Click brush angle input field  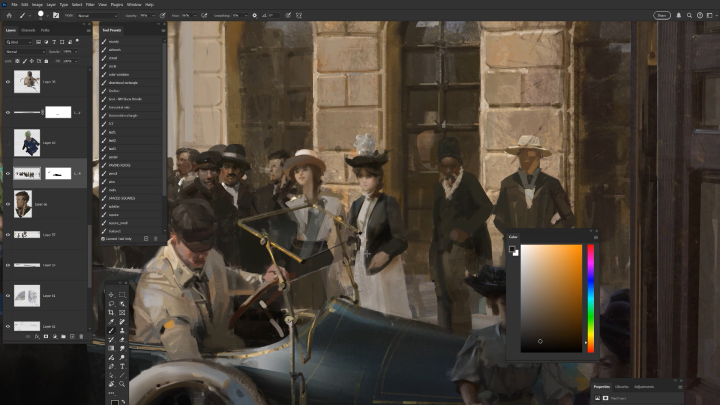pos(274,16)
